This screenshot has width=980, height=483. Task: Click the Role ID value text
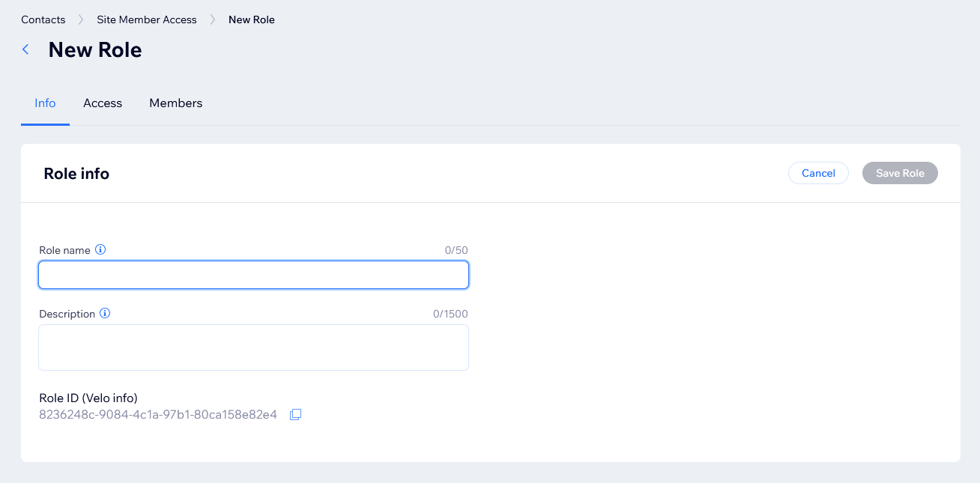click(158, 415)
